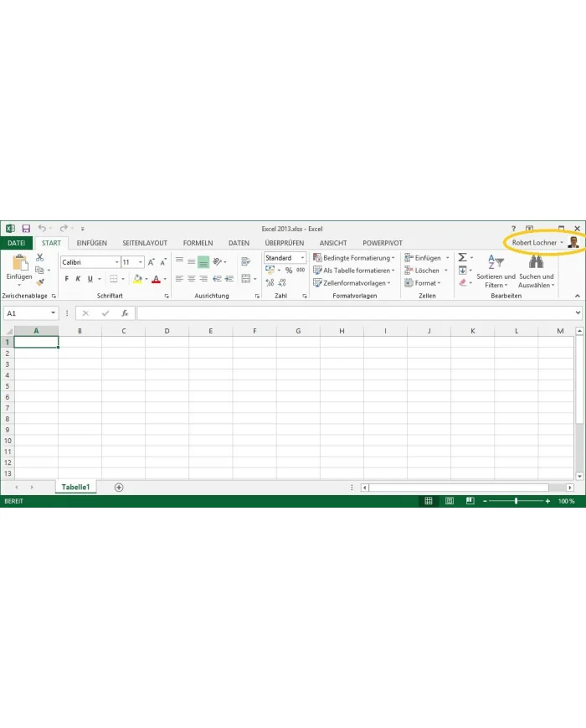Viewport: 586px width, 728px height.
Task: Click Löschen in the Zellen group
Action: [x=422, y=271]
